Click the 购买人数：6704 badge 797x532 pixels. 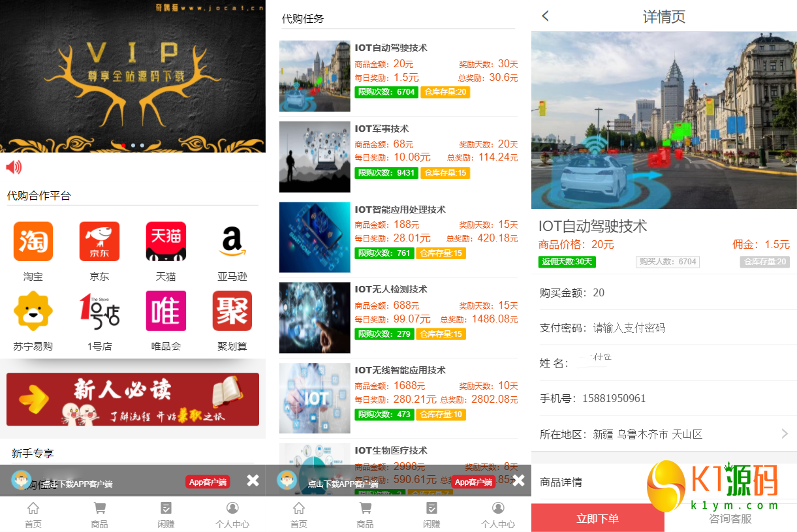[x=668, y=262]
